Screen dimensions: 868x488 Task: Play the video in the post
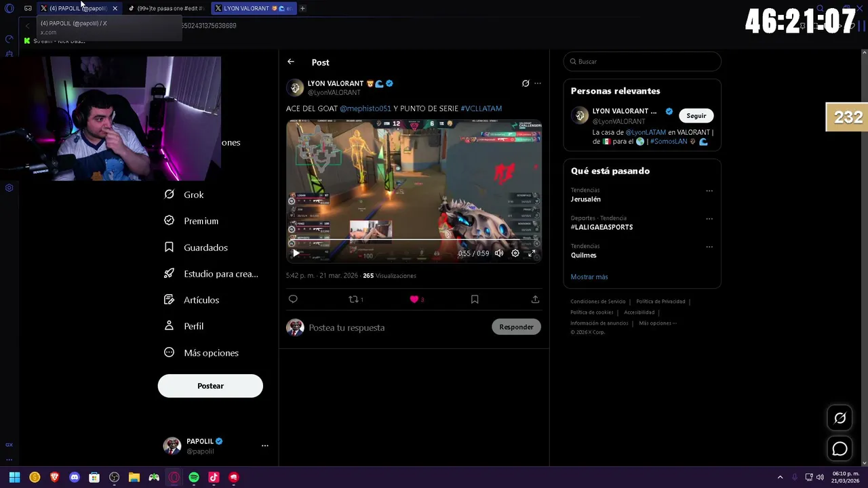point(296,253)
